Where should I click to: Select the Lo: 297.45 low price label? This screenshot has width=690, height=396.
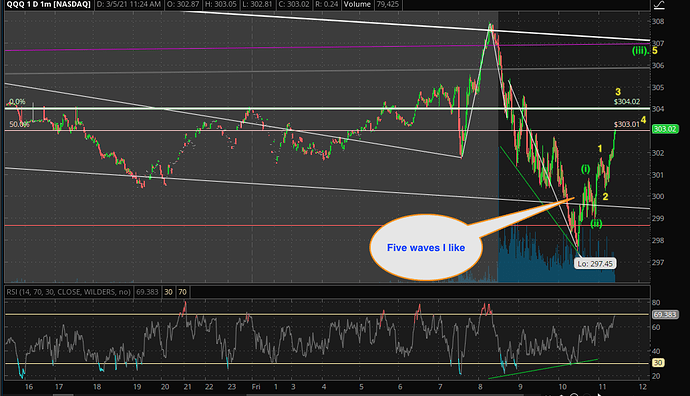[595, 264]
